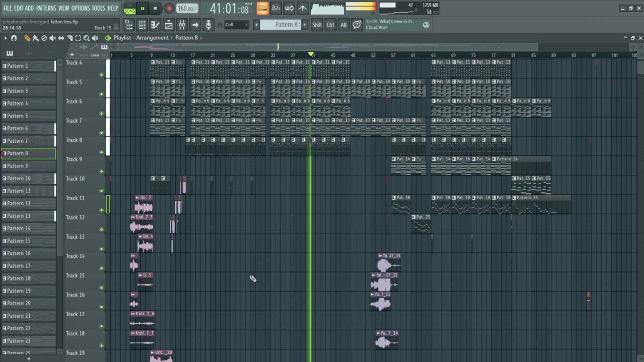Expand the pattern list arrow before Pattern 8 selector
Screen dimensions: 644x362
256,25
